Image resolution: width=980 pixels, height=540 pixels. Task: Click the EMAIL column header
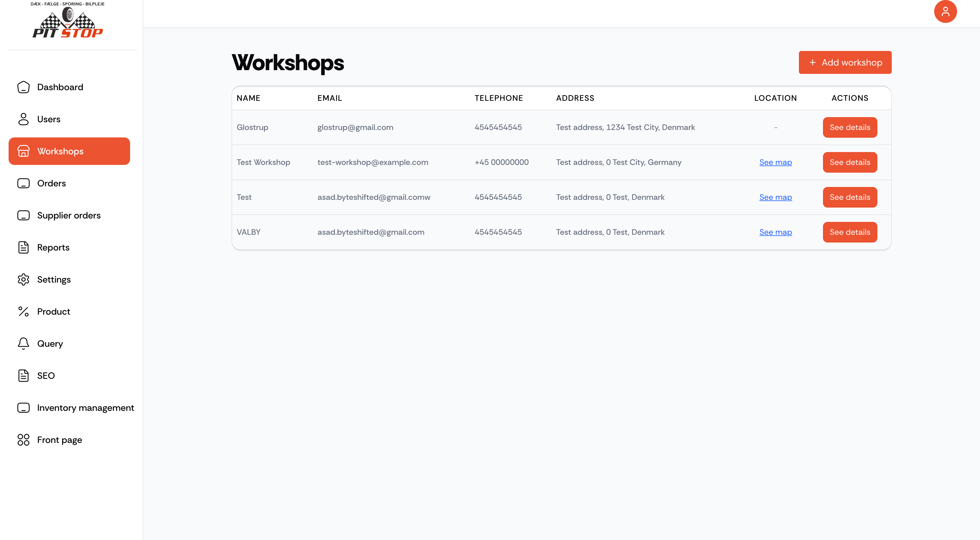click(330, 98)
